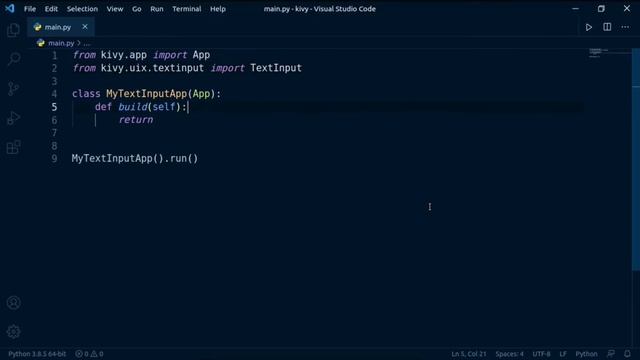Open the Manage gear icon
The image size is (640, 360).
pyautogui.click(x=13, y=332)
